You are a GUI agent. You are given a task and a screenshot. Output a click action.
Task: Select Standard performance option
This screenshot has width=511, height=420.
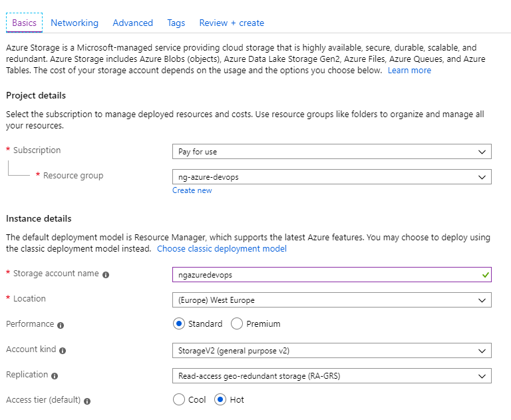[179, 323]
